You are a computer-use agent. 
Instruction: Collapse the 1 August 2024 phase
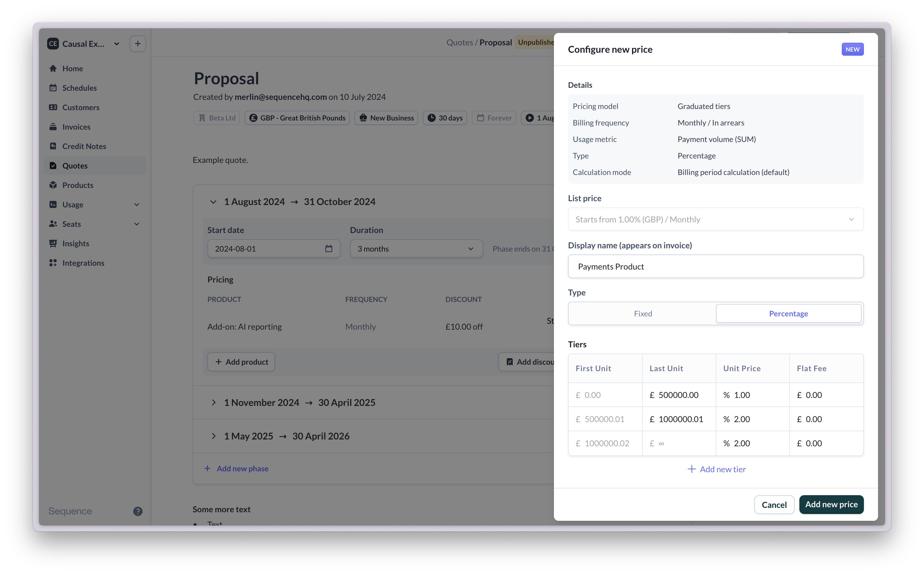pyautogui.click(x=213, y=202)
